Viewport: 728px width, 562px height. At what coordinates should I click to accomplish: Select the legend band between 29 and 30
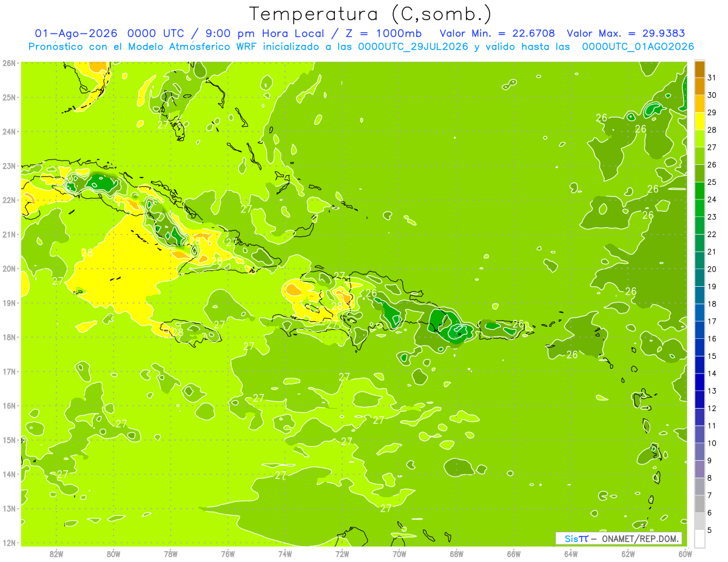point(699,104)
